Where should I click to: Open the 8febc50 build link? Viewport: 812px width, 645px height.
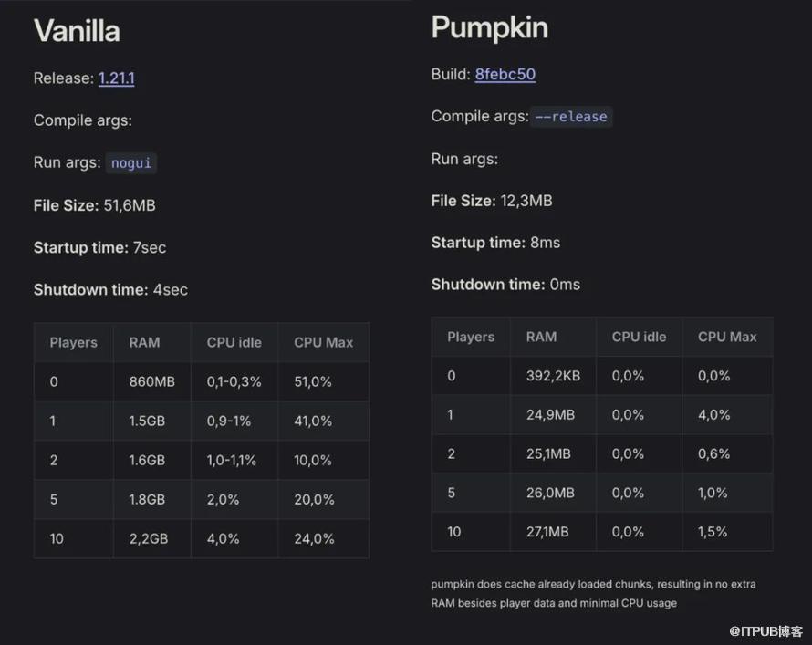point(505,75)
